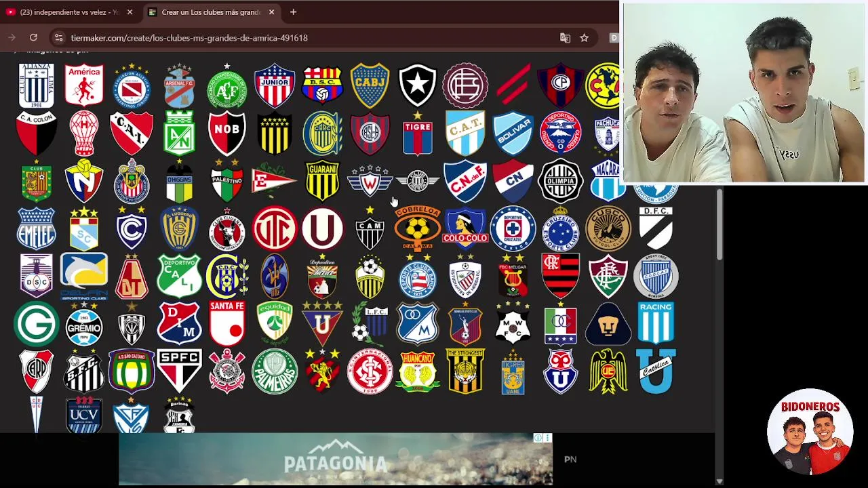Pick the Tigre crest
This screenshot has width=868, height=488.
coord(418,134)
